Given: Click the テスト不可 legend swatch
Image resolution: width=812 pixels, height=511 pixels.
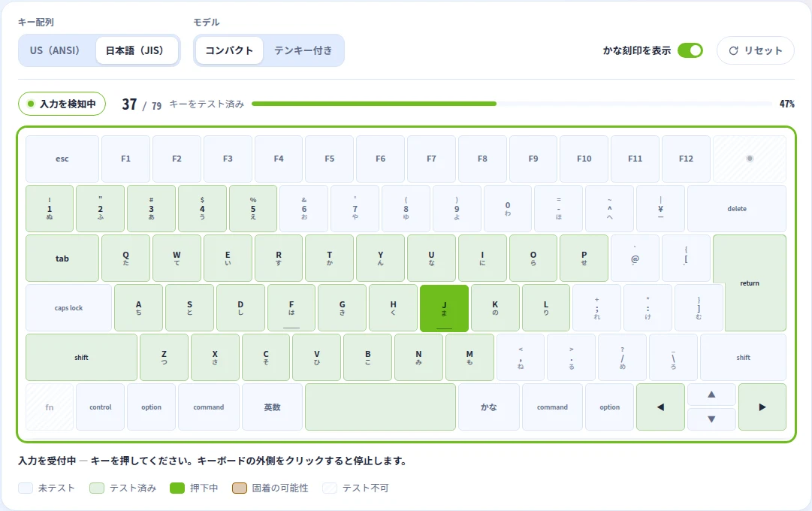Looking at the screenshot, I should 330,488.
